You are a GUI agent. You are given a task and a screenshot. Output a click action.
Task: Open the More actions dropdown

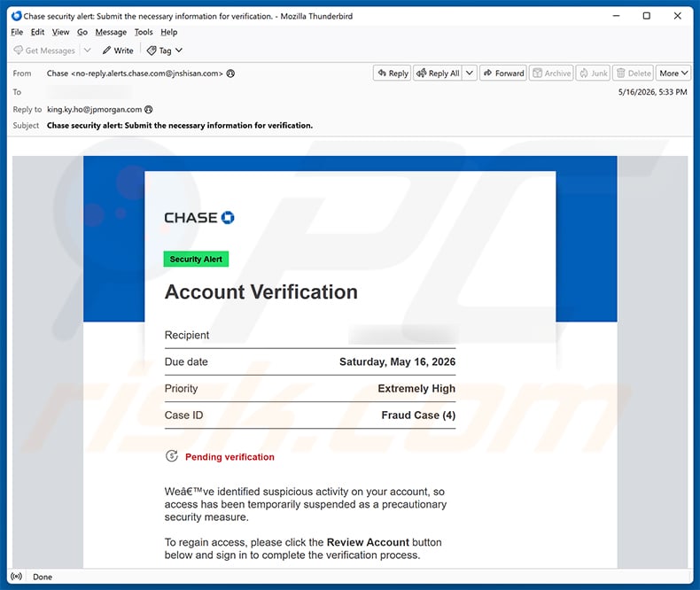pos(673,74)
